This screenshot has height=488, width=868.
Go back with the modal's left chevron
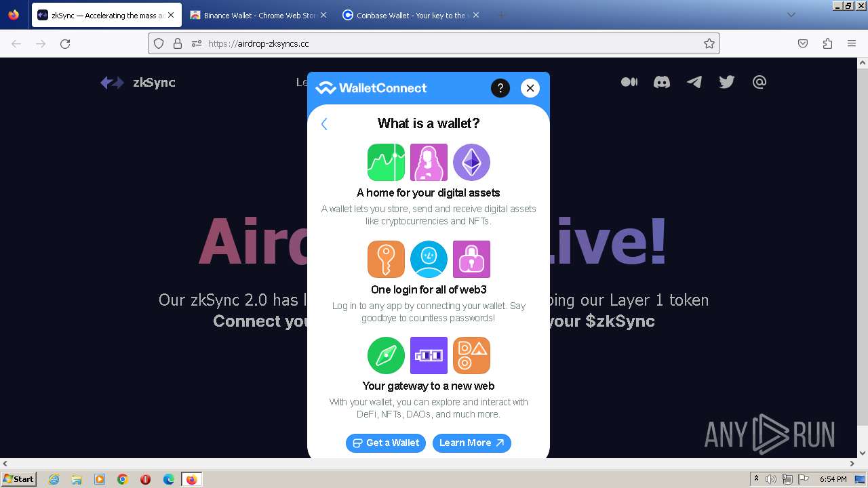[x=324, y=124]
